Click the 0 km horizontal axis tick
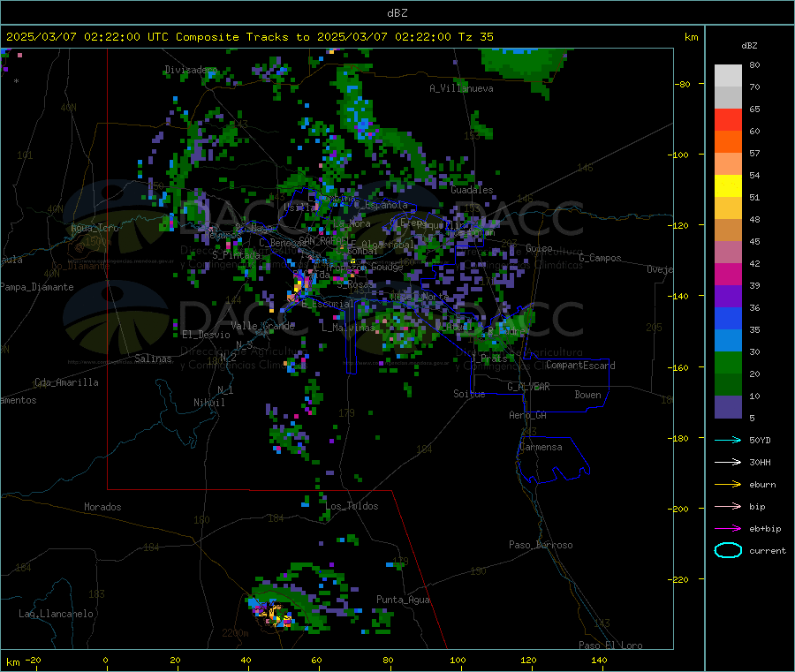This screenshot has width=795, height=672. coord(105,660)
